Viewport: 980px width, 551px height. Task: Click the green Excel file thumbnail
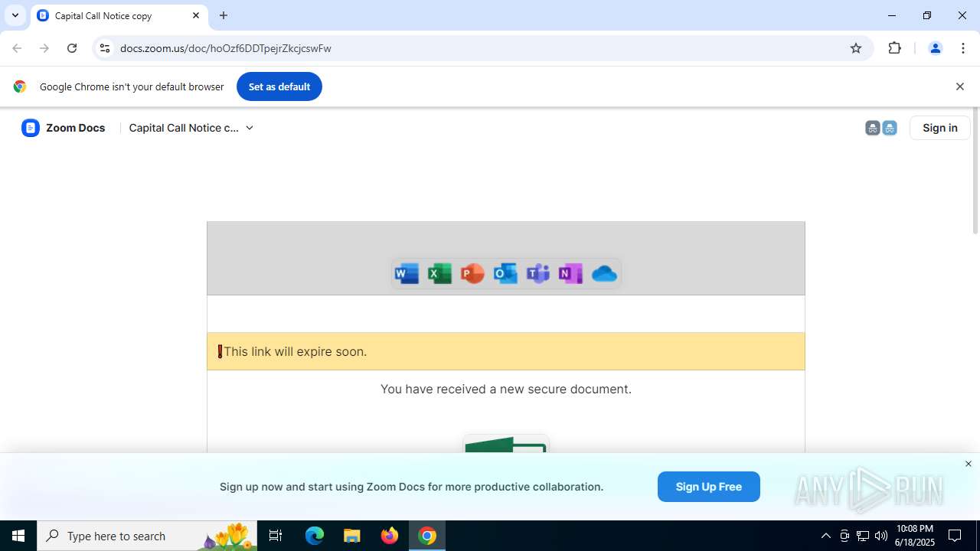(x=505, y=443)
